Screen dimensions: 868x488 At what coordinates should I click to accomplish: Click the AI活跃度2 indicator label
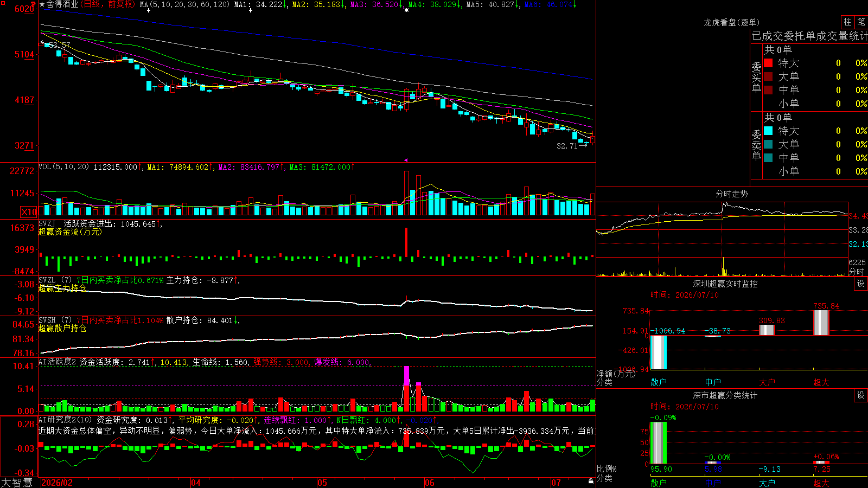pyautogui.click(x=58, y=362)
